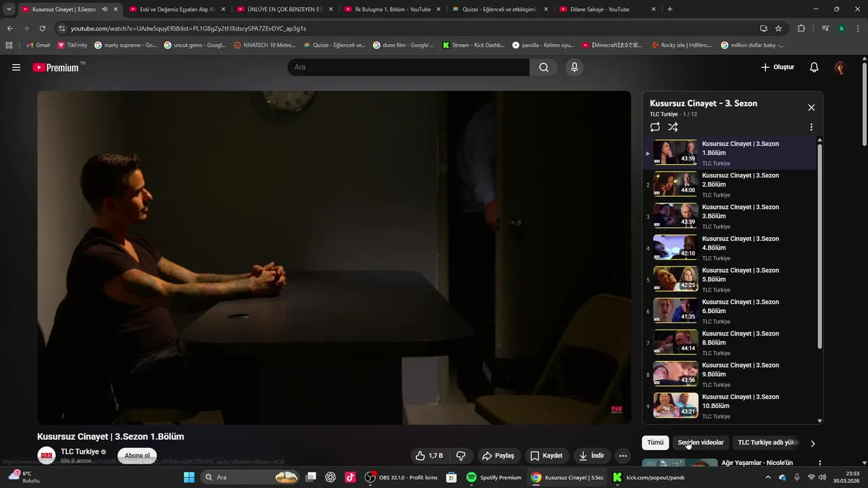Switch to Quizei browser tab
This screenshot has width=868, height=488.
[499, 9]
